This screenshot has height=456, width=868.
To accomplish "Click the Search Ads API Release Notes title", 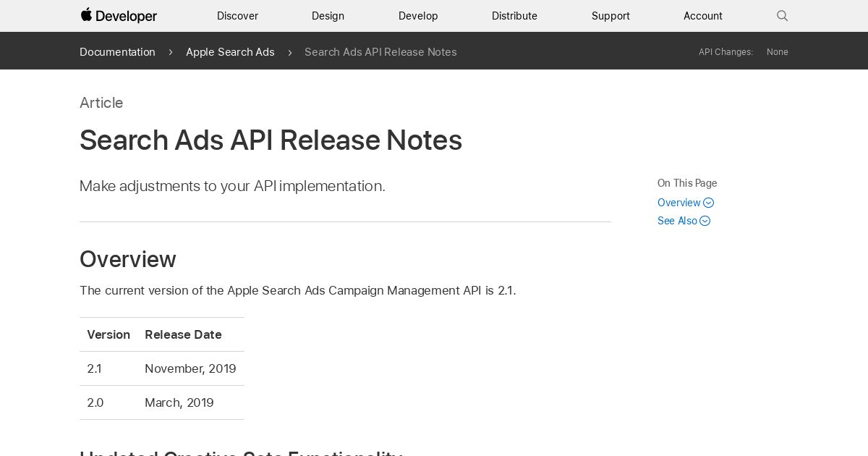I will point(271,140).
